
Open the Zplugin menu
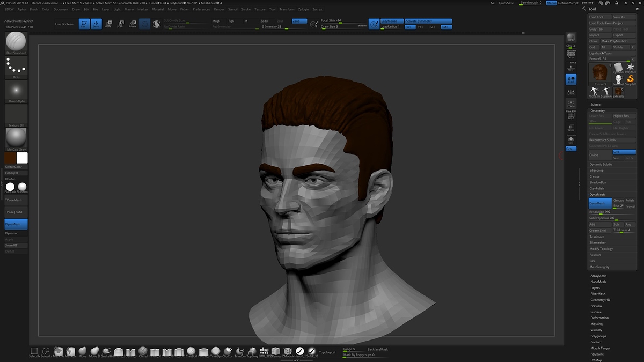point(303,9)
